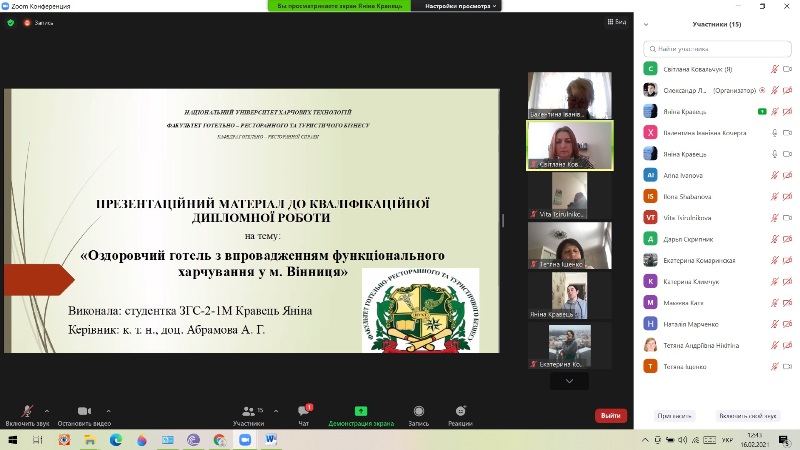Open audio options caret beside Включить звук
This screenshot has width=800, height=450.
coord(47,411)
